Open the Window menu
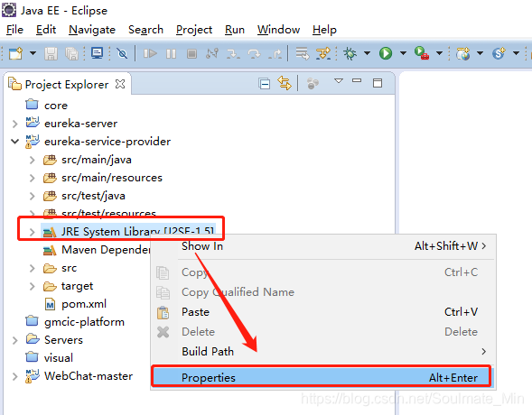 coord(278,30)
